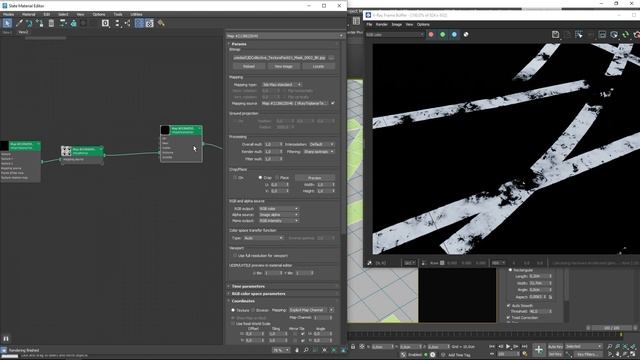This screenshot has width=640, height=360.
Task: Click the View image button
Action: pyautogui.click(x=284, y=66)
